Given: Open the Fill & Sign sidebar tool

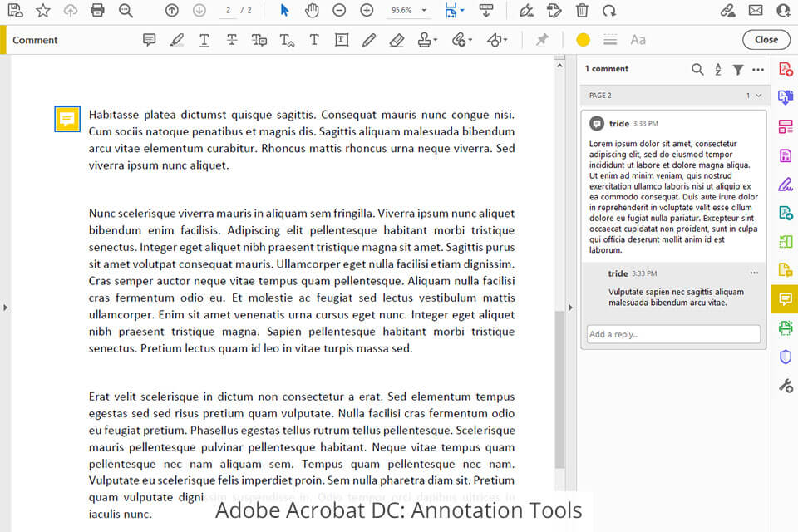Looking at the screenshot, I should [786, 185].
